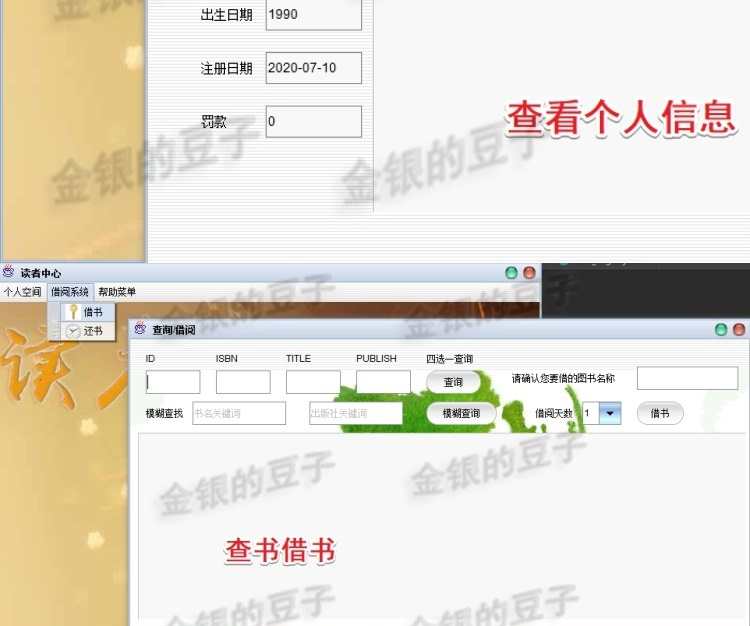
Task: Expand the 借阅天数 dropdown arrow
Action: coord(610,413)
